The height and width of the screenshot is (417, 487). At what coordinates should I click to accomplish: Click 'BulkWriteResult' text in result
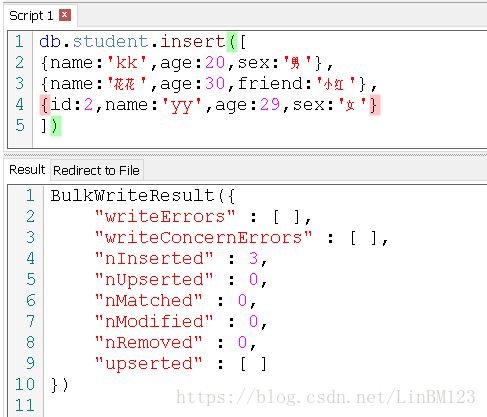click(x=132, y=196)
